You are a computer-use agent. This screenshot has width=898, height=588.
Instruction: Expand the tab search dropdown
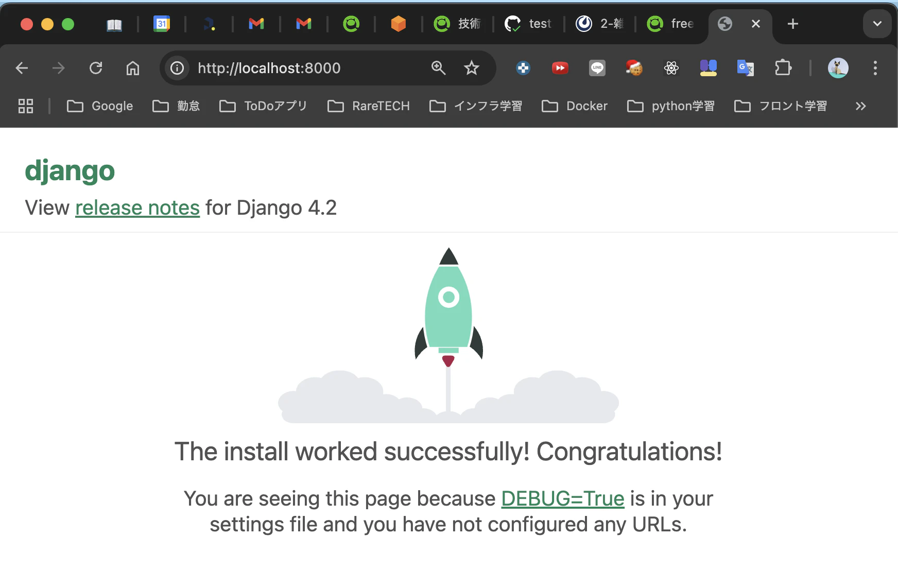pyautogui.click(x=877, y=24)
